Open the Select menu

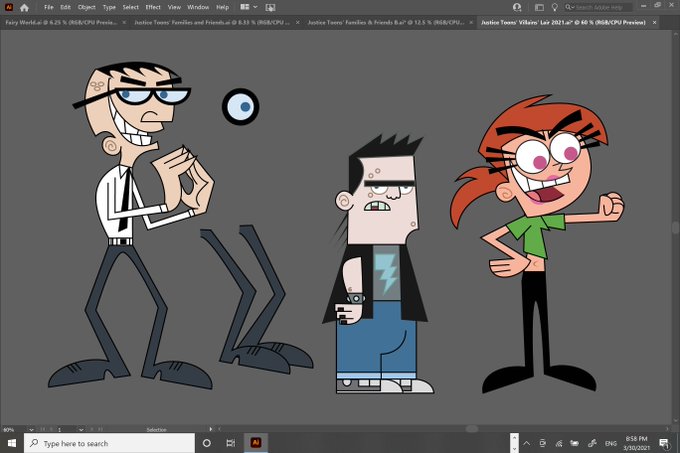tap(131, 7)
